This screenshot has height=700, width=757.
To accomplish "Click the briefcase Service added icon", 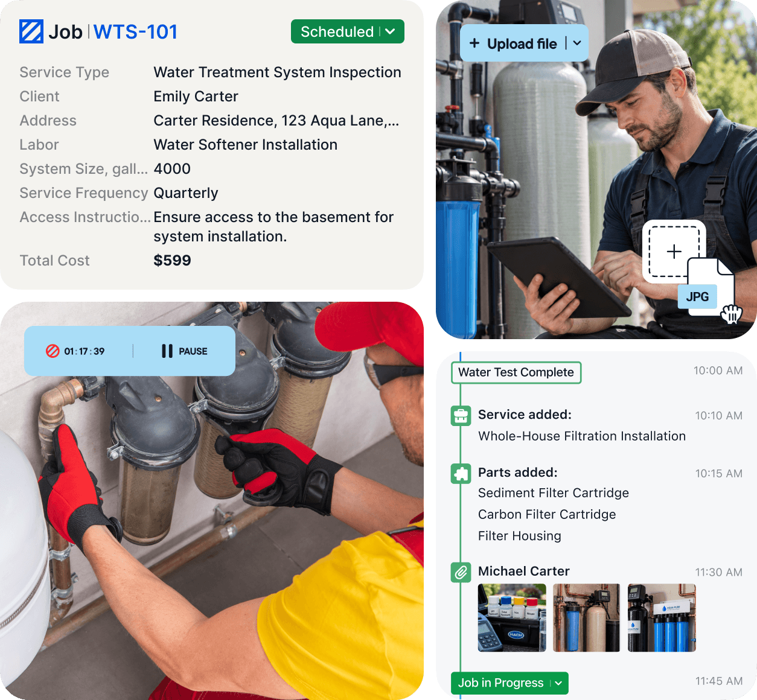I will tap(461, 415).
